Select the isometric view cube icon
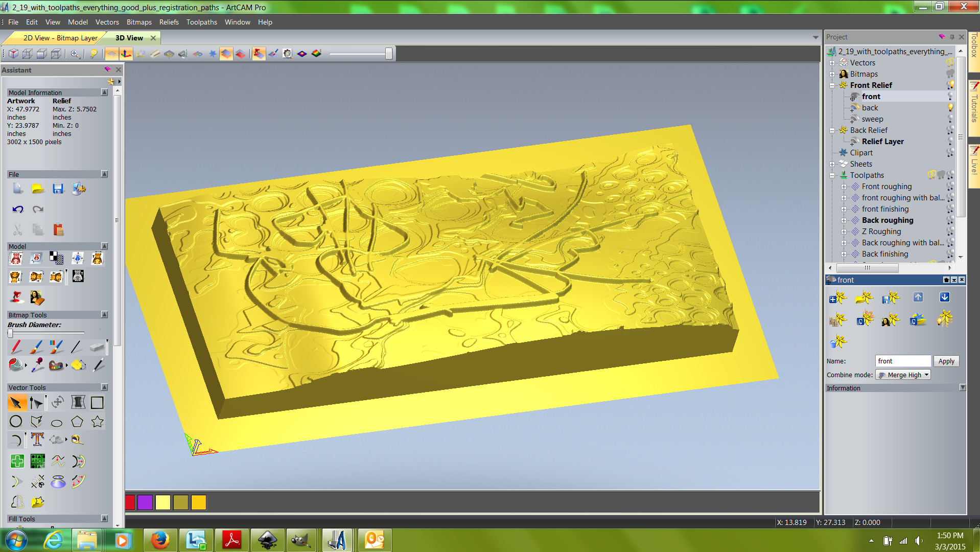The image size is (980, 552). point(14,54)
